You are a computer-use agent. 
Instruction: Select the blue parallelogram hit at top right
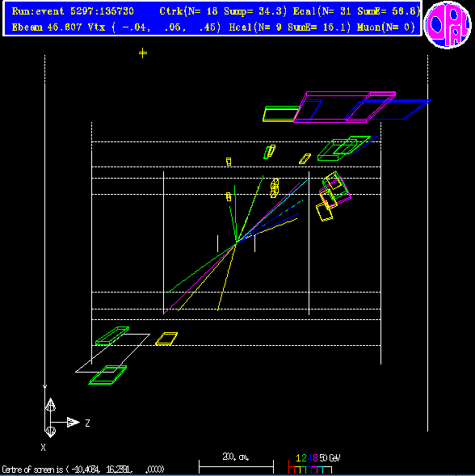pos(389,109)
